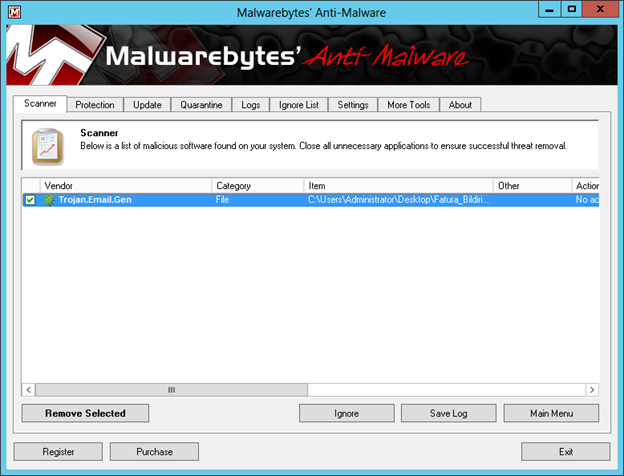Switch to the Ignore List tab
The image size is (624, 476).
[x=299, y=105]
